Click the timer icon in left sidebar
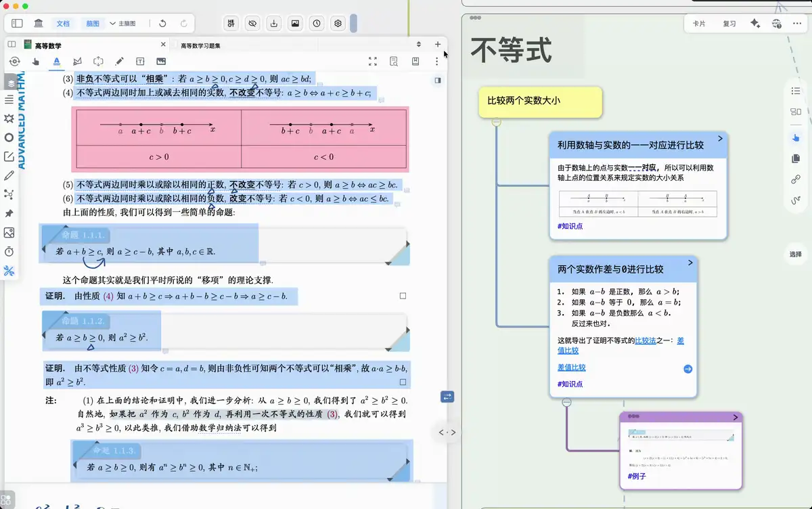The image size is (812, 509). [x=9, y=251]
